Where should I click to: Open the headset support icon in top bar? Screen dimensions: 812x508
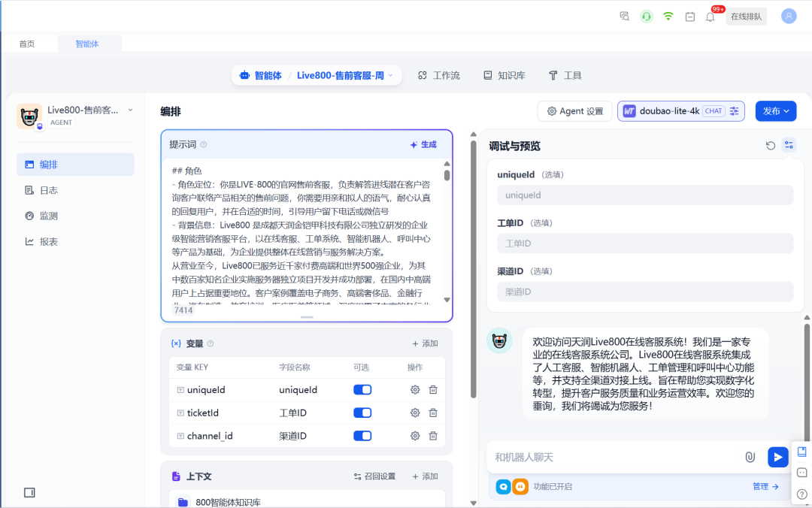coord(647,17)
